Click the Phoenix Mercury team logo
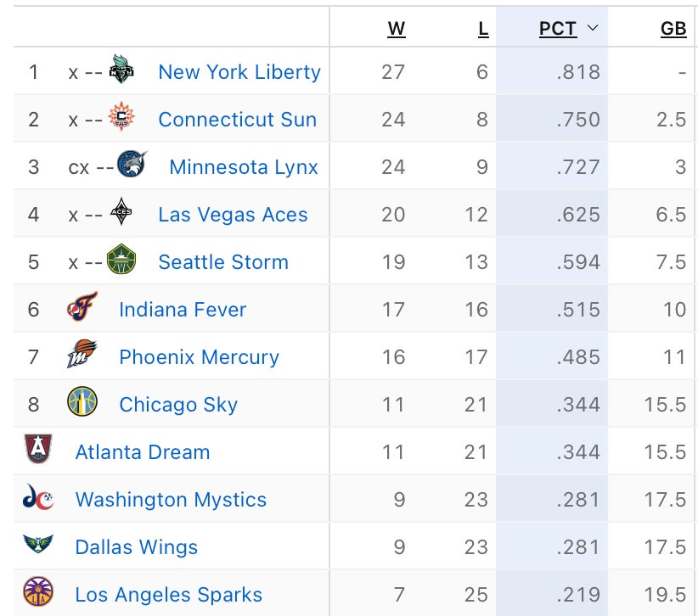This screenshot has height=616, width=698. point(82,356)
